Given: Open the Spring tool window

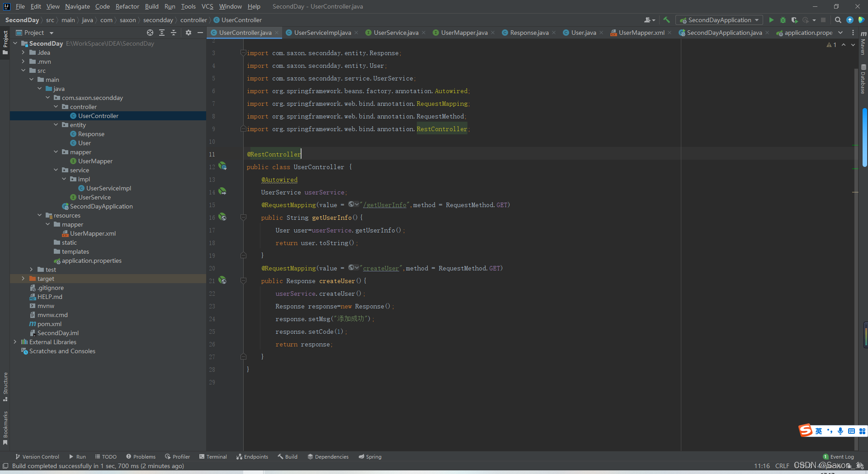Looking at the screenshot, I should click(370, 457).
